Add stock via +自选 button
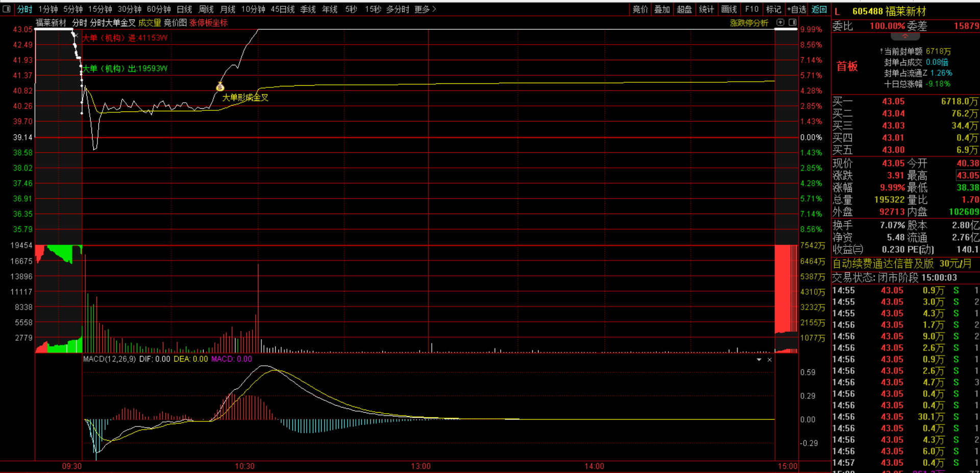 [x=797, y=9]
